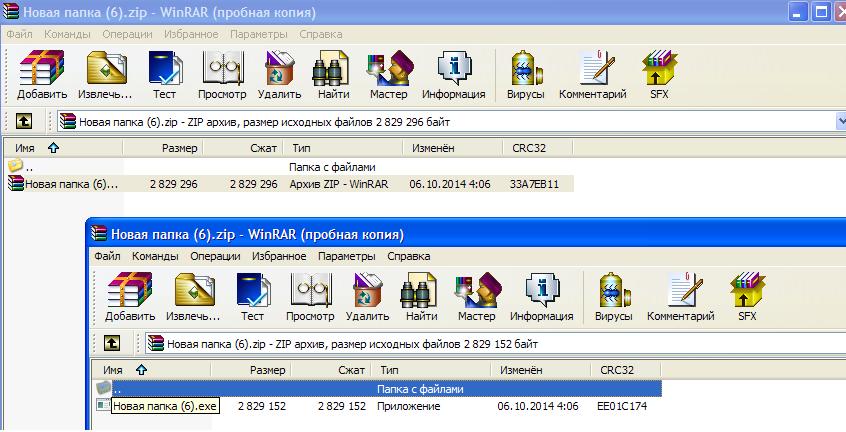
Task: Minimize the back WinRAR window
Action: 798,11
